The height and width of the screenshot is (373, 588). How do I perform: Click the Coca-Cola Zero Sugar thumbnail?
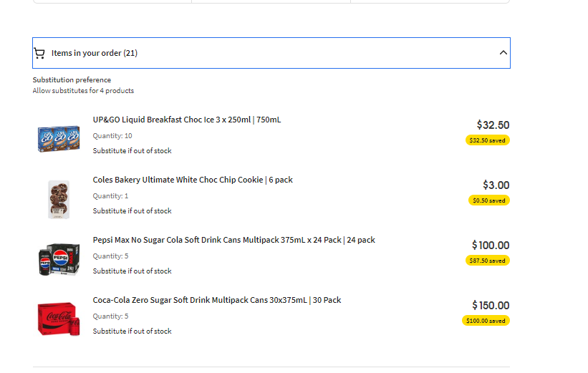click(59, 319)
